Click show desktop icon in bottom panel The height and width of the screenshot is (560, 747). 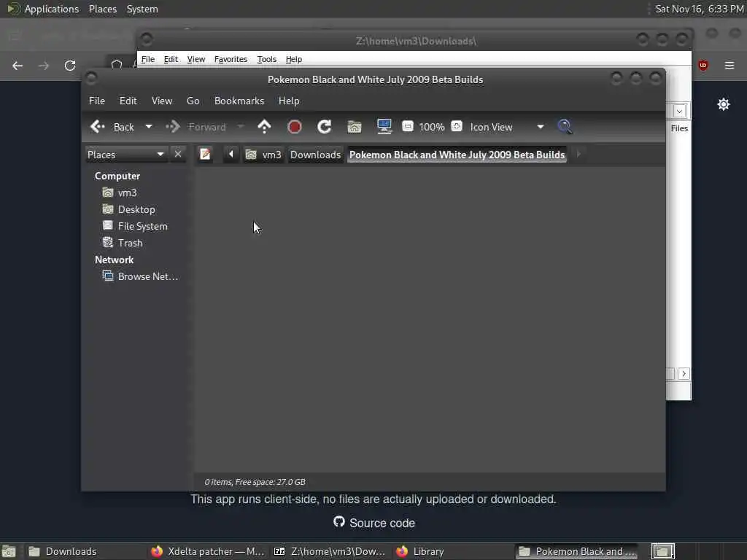point(9,551)
